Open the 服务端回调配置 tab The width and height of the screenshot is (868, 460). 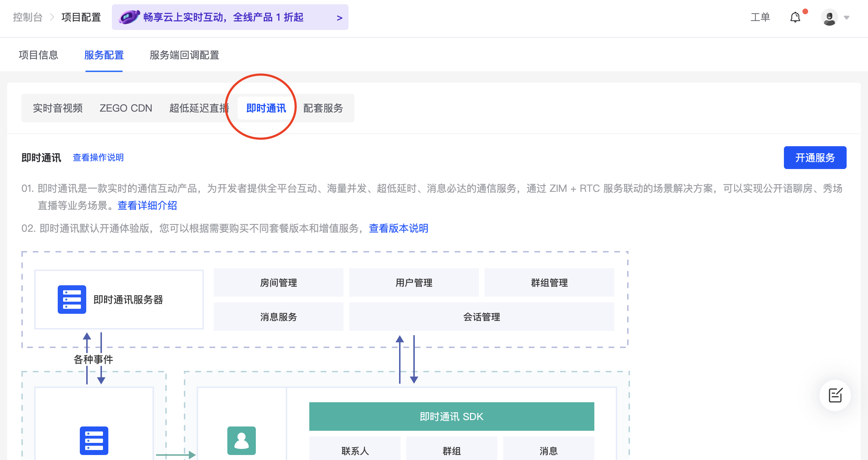[x=184, y=55]
